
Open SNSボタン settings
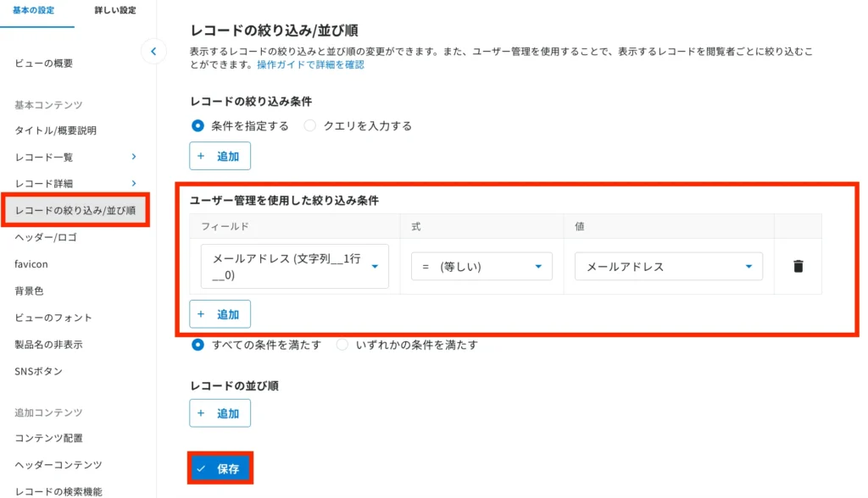(38, 371)
